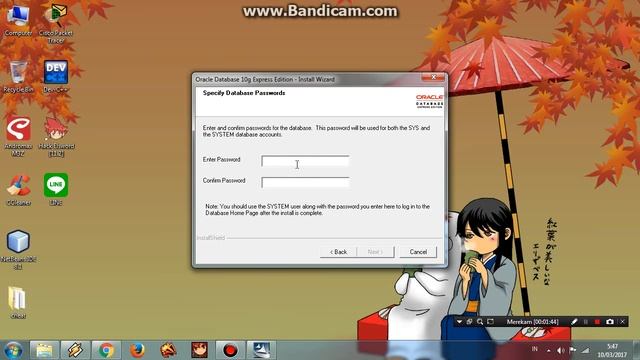The width and height of the screenshot is (640, 360).
Task: Show hidden system tray icons
Action: pos(549,350)
